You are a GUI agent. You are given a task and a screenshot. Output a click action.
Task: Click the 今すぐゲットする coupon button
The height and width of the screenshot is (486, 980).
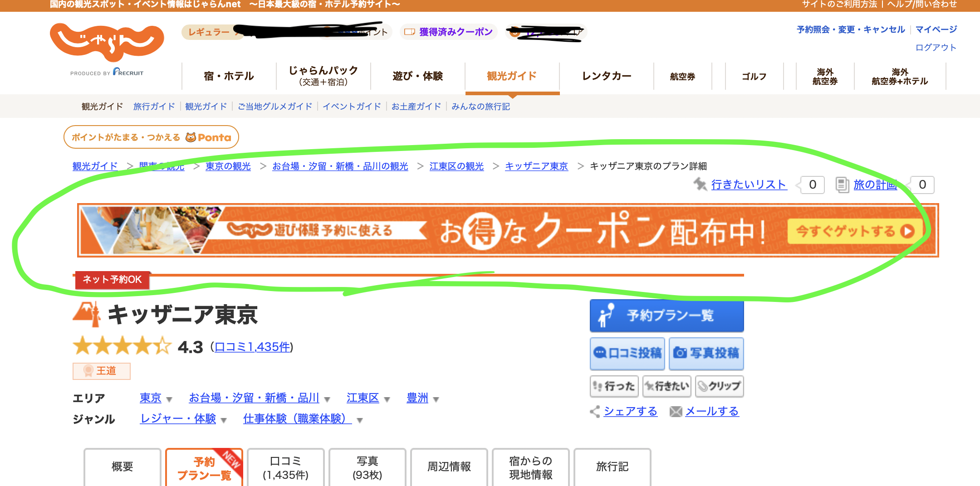[x=855, y=231]
